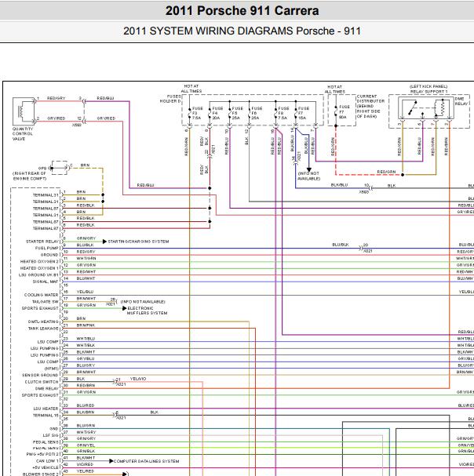Click the 'BRN/PNK' wire label at pin 21

click(86, 325)
